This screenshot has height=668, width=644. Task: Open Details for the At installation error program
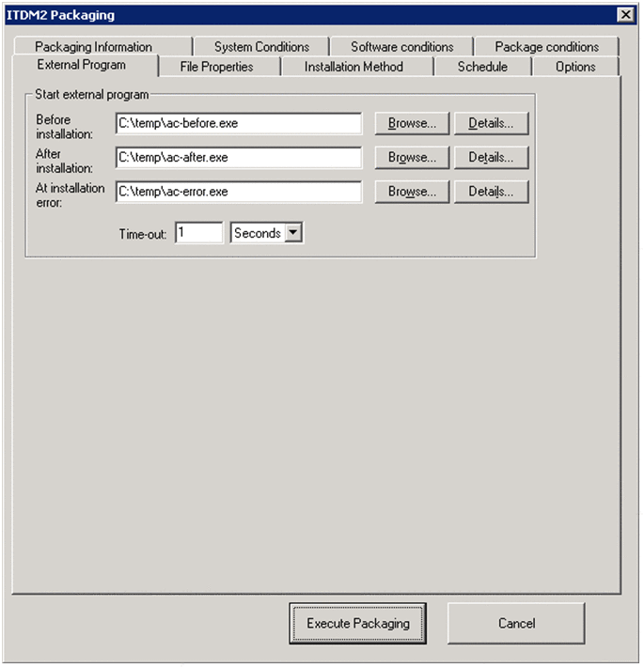[x=491, y=192]
